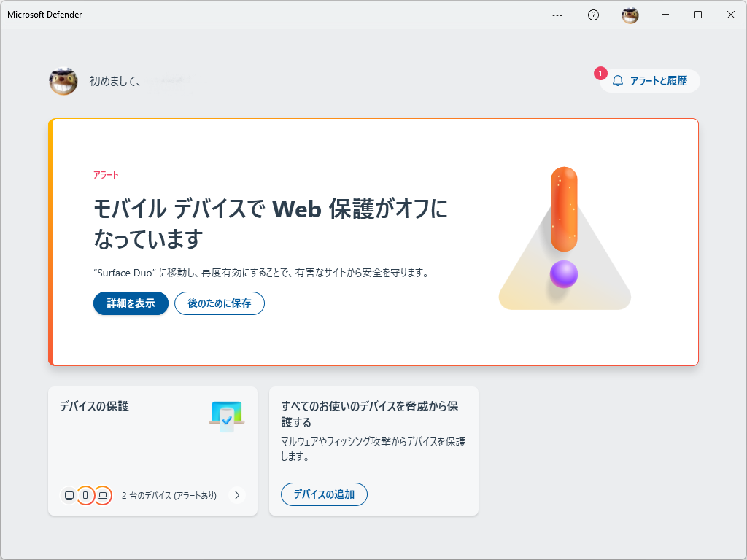Click the 後のために保存 button
The height and width of the screenshot is (560, 747).
pyautogui.click(x=219, y=303)
